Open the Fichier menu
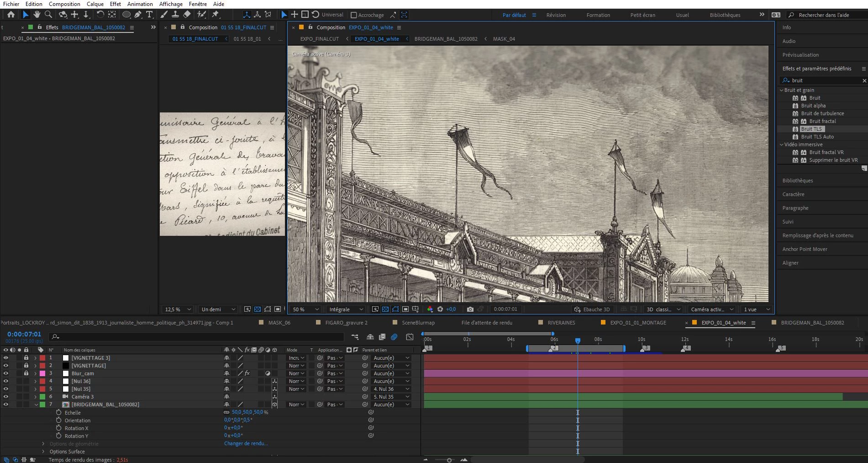Screen dimensions: 868x463 coord(11,4)
